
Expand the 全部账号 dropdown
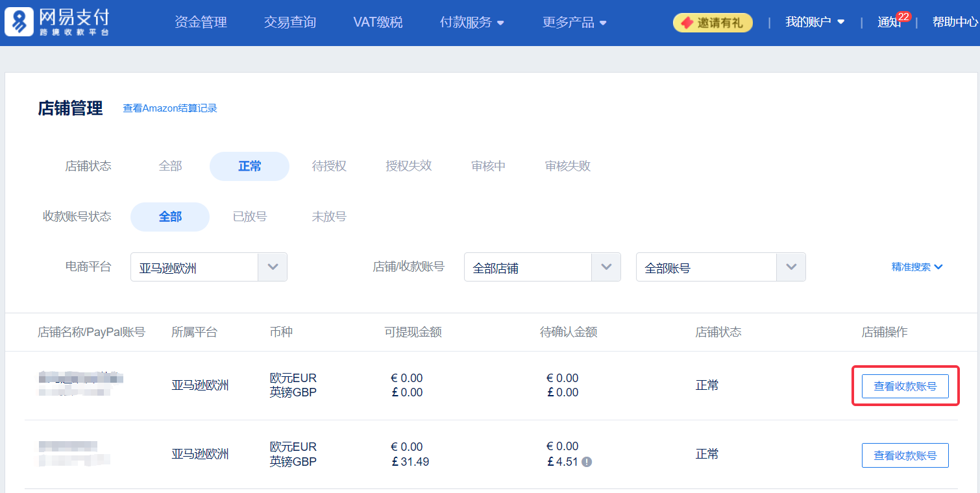(720, 267)
